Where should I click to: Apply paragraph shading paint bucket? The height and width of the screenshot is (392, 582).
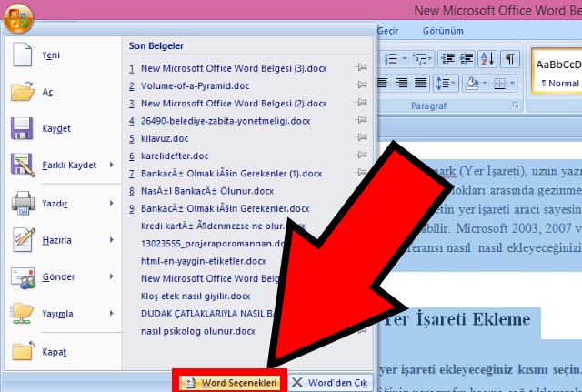(472, 83)
